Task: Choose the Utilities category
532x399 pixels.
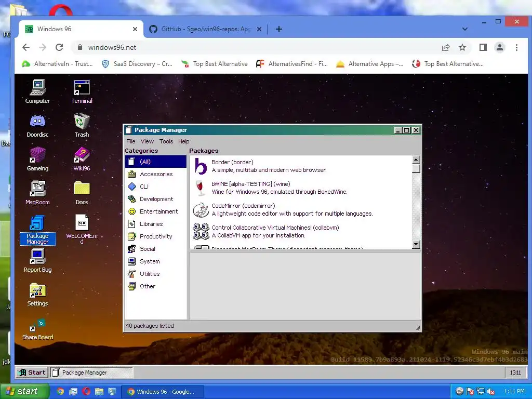Action: [156, 274]
